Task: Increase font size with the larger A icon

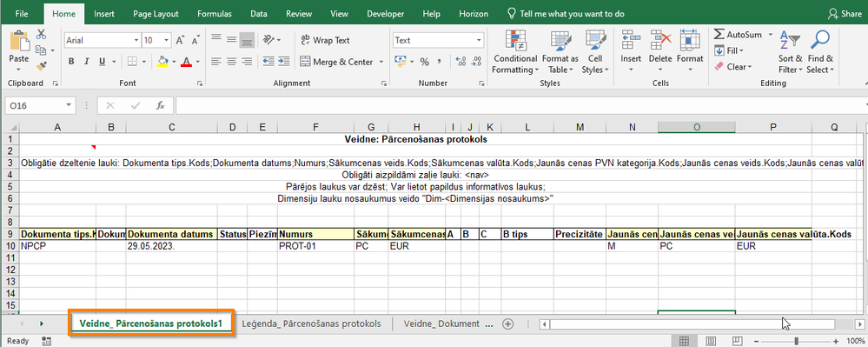Action: click(x=180, y=41)
